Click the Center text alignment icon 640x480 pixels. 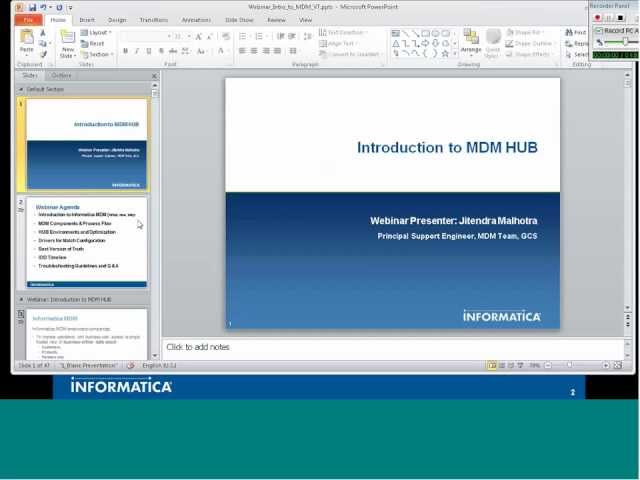[254, 51]
